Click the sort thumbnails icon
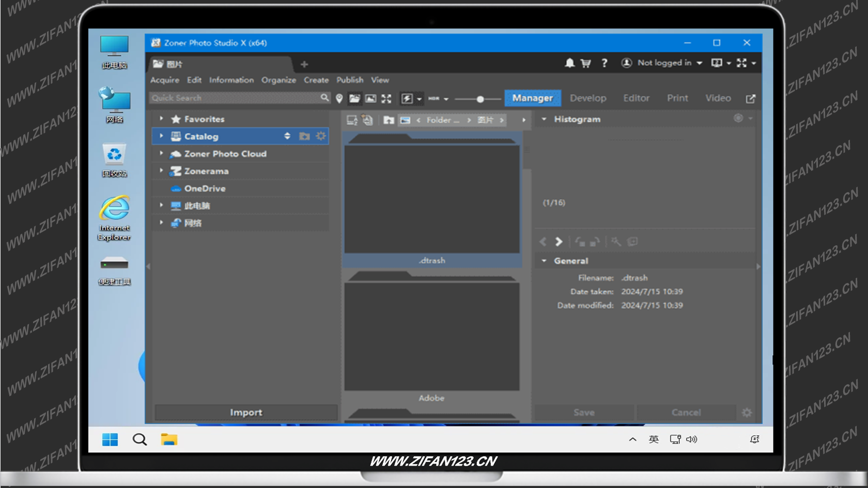The image size is (868, 488). tap(352, 120)
